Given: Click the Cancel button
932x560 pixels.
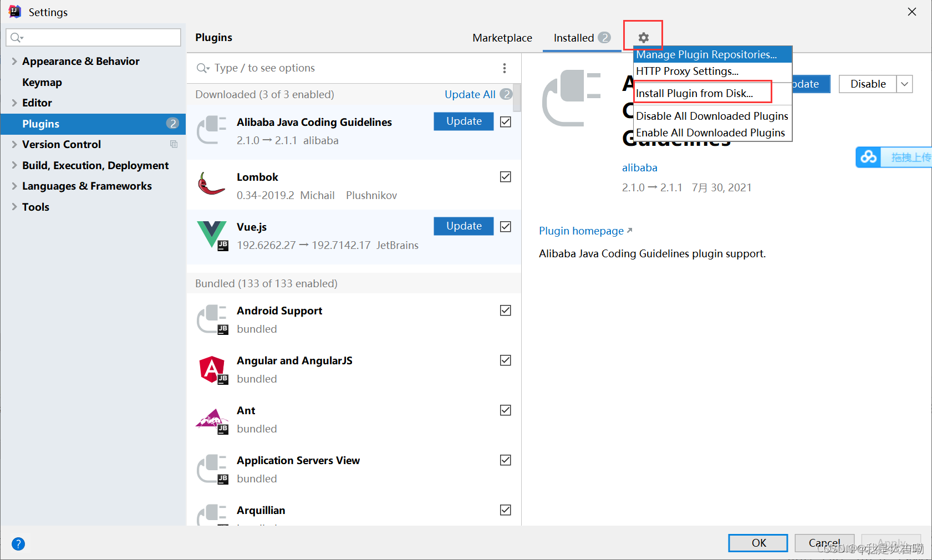Looking at the screenshot, I should [x=824, y=543].
